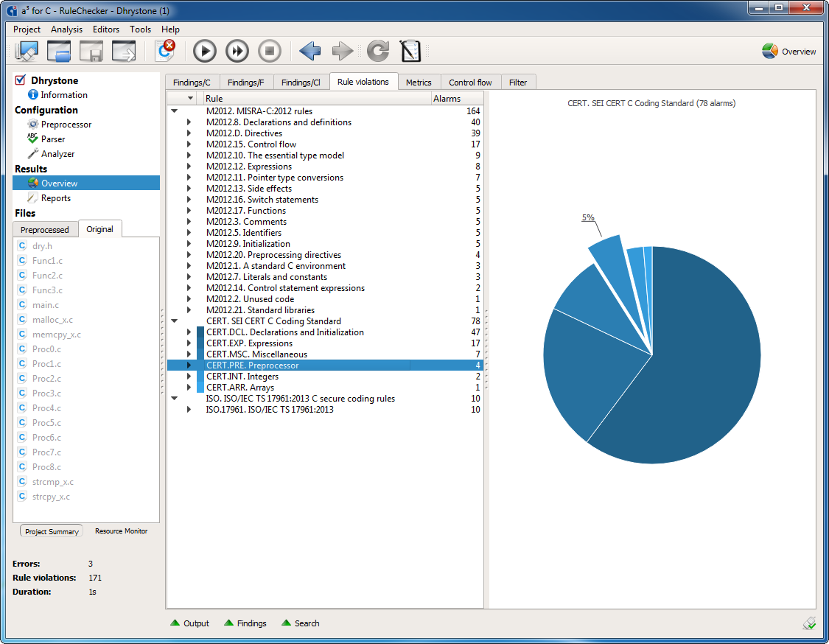The image size is (829, 644).
Task: Open the Parser configuration
Action: [53, 139]
